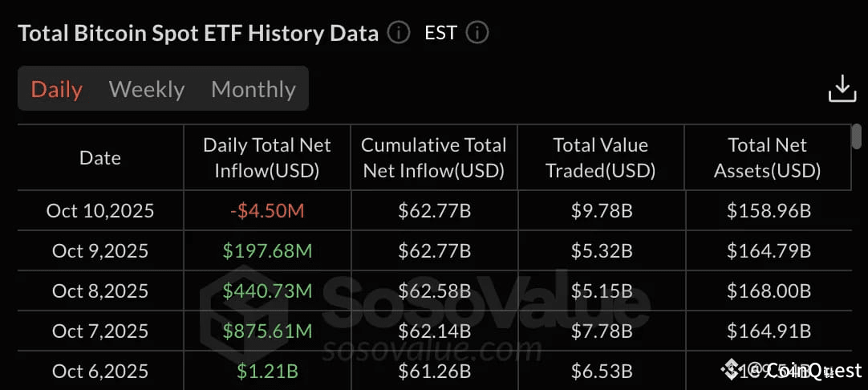Image resolution: width=868 pixels, height=390 pixels.
Task: Switch to the Daily tab
Action: [x=56, y=89]
